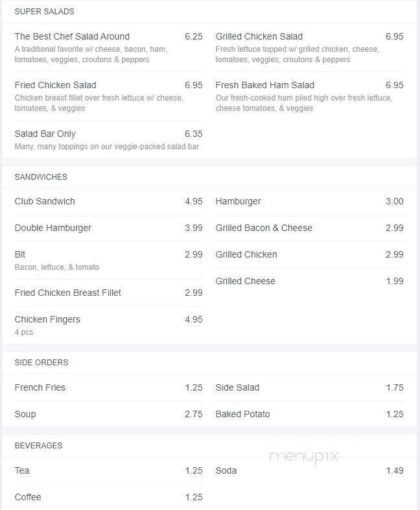Select The Best Chef Salad Around item
This screenshot has height=510, width=420.
[x=108, y=47]
